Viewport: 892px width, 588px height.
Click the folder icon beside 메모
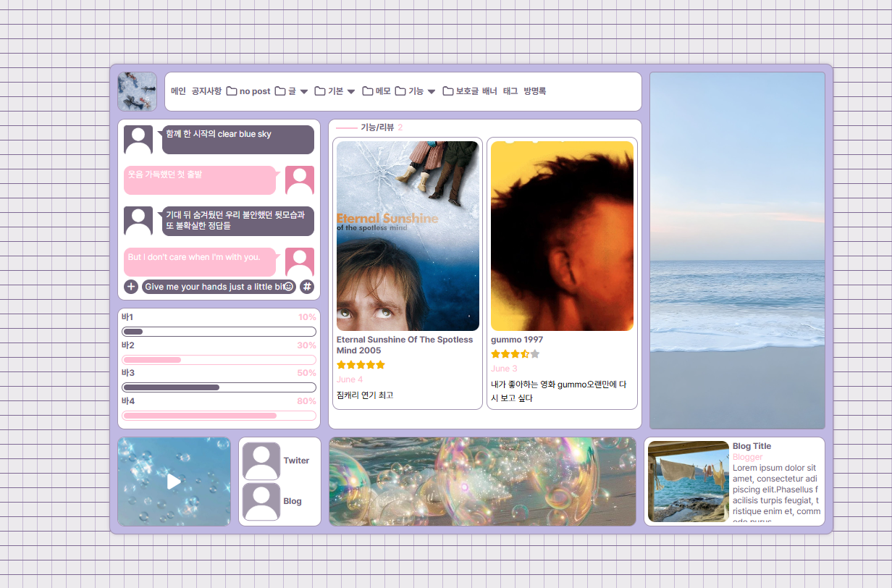click(x=368, y=91)
